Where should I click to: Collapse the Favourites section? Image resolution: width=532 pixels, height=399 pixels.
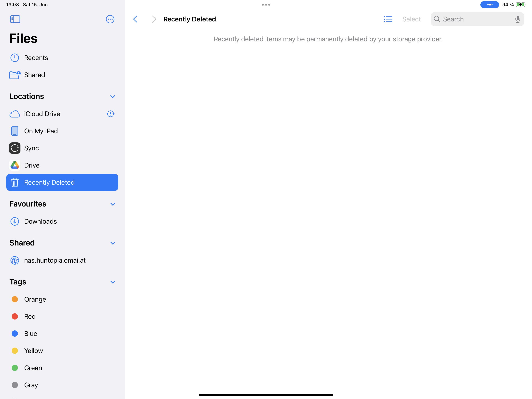112,204
